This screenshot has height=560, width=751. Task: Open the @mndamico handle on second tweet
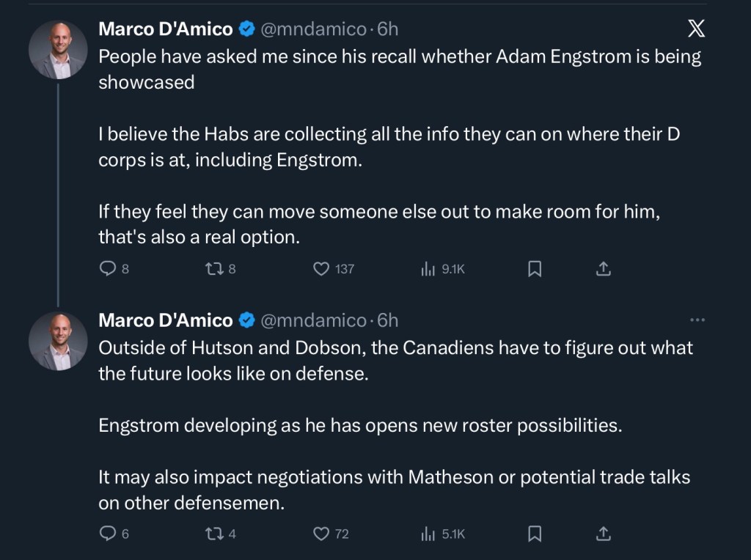pos(313,320)
